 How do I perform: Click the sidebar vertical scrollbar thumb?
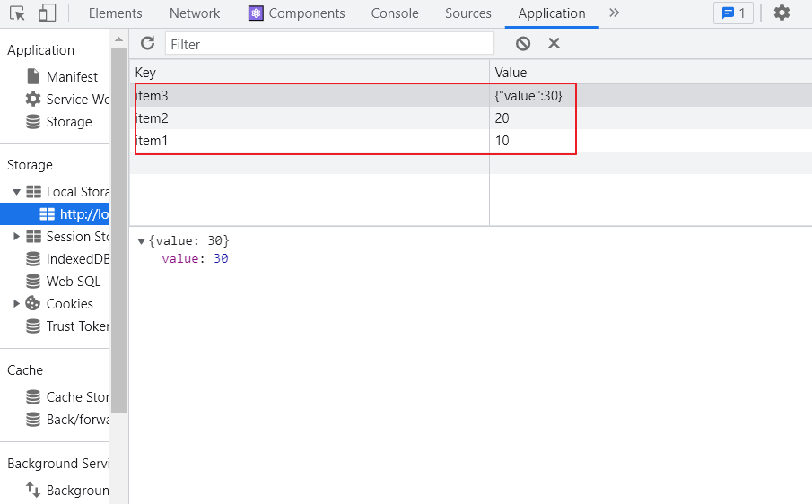[118, 230]
